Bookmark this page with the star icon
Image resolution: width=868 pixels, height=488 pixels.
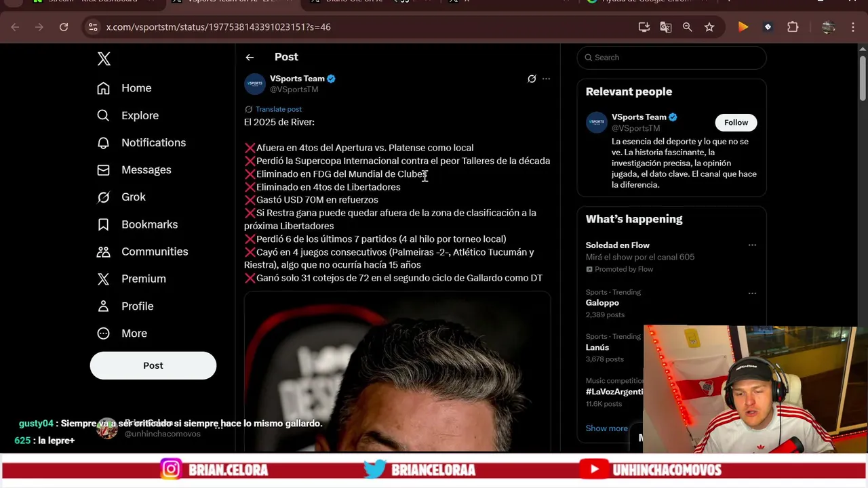point(709,27)
